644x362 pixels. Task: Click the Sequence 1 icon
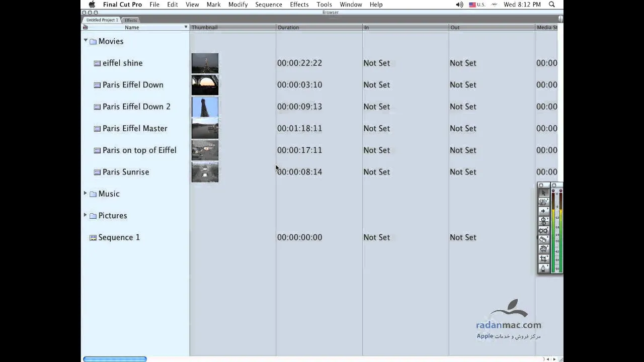pos(93,237)
